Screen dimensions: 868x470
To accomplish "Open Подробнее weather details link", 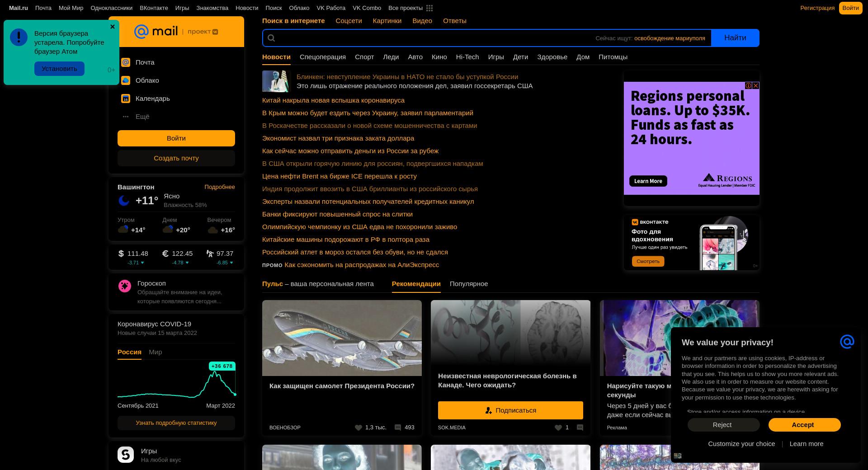I will [x=220, y=187].
